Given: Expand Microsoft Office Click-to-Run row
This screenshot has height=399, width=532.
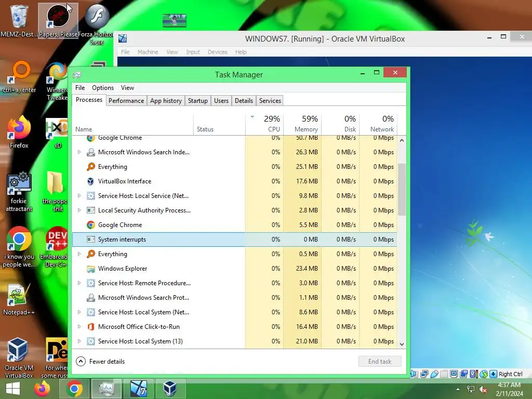Looking at the screenshot, I should tap(79, 327).
